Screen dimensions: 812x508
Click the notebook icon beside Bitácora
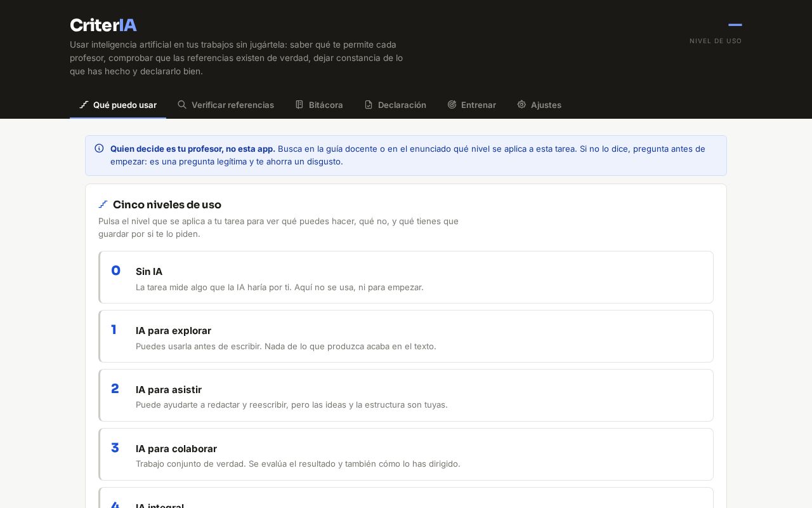299,105
